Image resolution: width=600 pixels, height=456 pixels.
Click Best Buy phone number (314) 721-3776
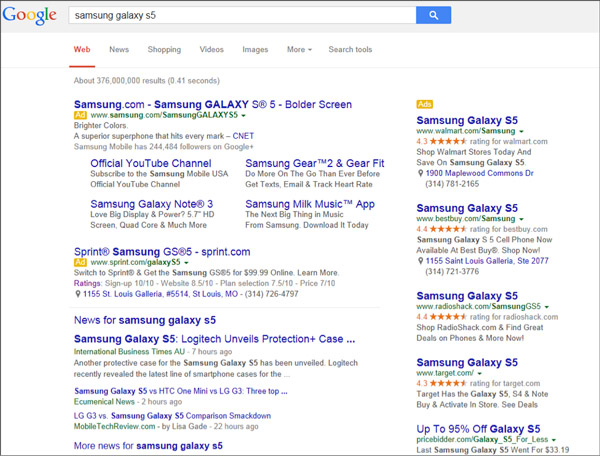452,272
